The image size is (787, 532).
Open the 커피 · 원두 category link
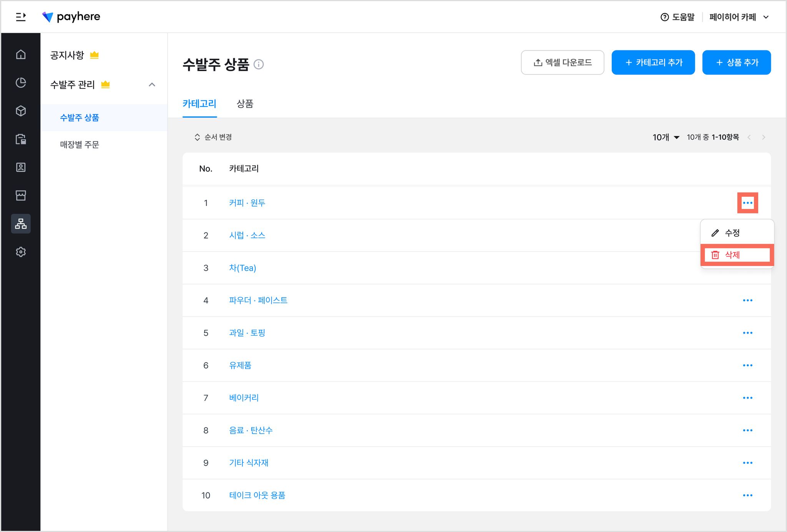(x=247, y=203)
